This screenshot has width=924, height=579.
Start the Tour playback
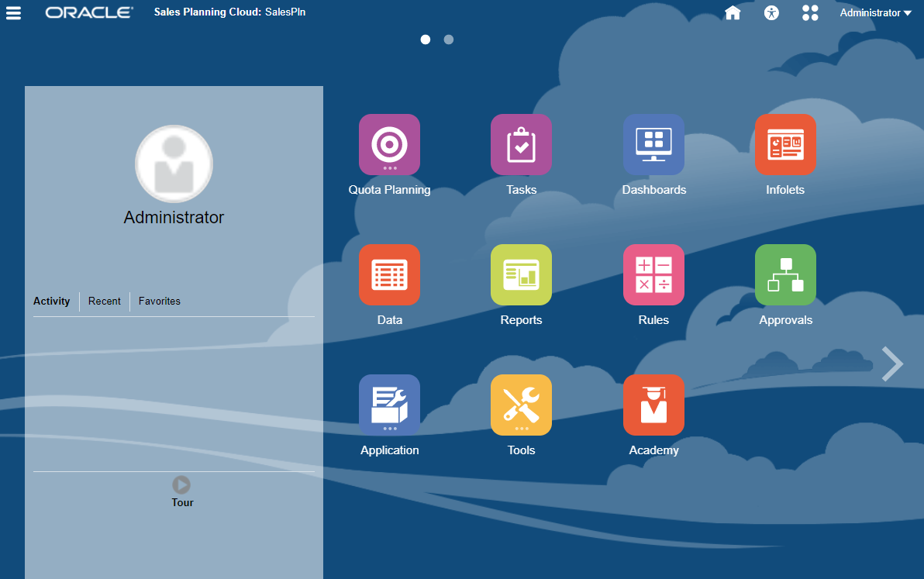(x=181, y=484)
